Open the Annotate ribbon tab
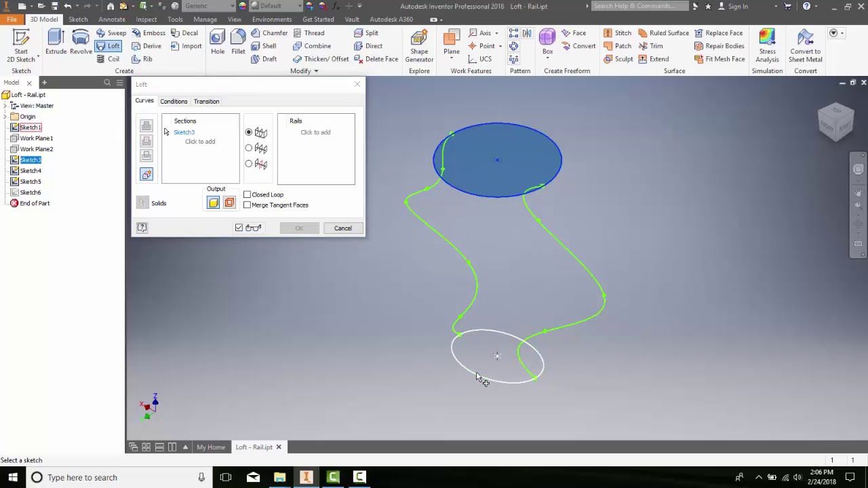 click(112, 19)
